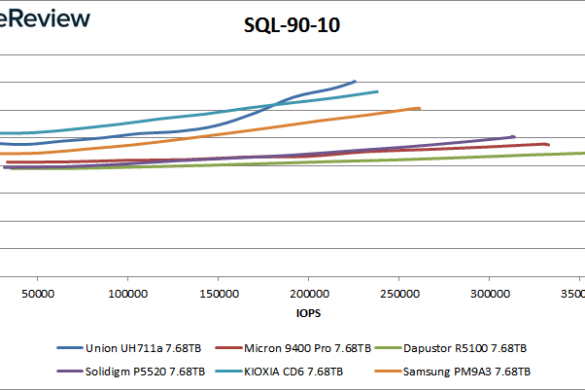Screen dimensions: 585x390
Task: Select the Samsung PM9A3 7.68TB legend entry
Action: [x=453, y=372]
